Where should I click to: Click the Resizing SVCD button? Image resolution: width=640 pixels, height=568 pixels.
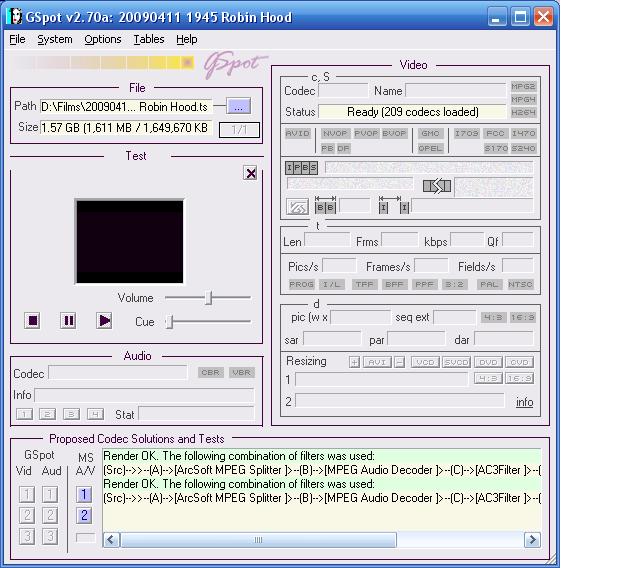coord(456,362)
